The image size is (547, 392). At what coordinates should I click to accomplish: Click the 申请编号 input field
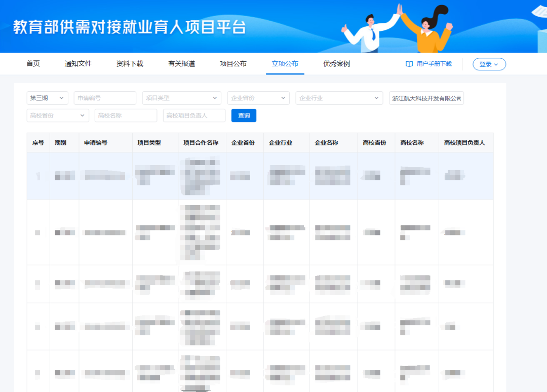coord(105,98)
